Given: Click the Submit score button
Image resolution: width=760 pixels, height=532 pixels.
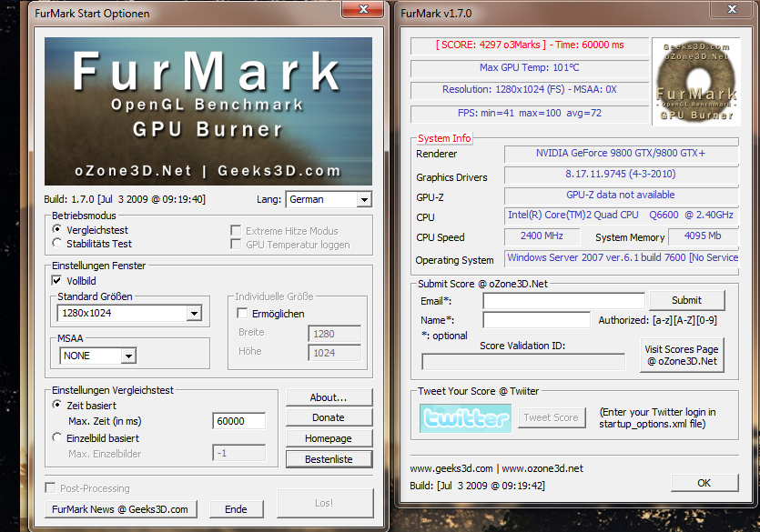Looking at the screenshot, I should [x=687, y=300].
